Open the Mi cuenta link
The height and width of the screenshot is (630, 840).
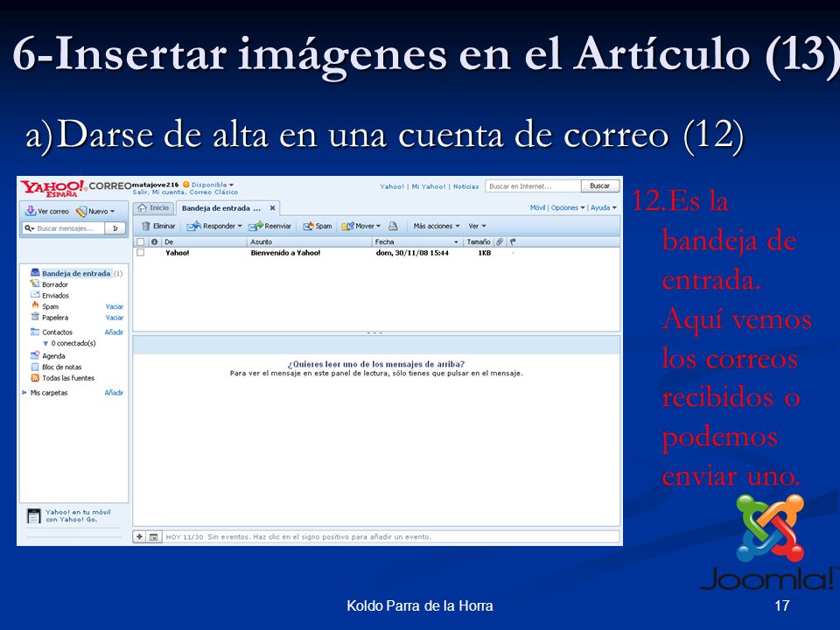[x=169, y=192]
